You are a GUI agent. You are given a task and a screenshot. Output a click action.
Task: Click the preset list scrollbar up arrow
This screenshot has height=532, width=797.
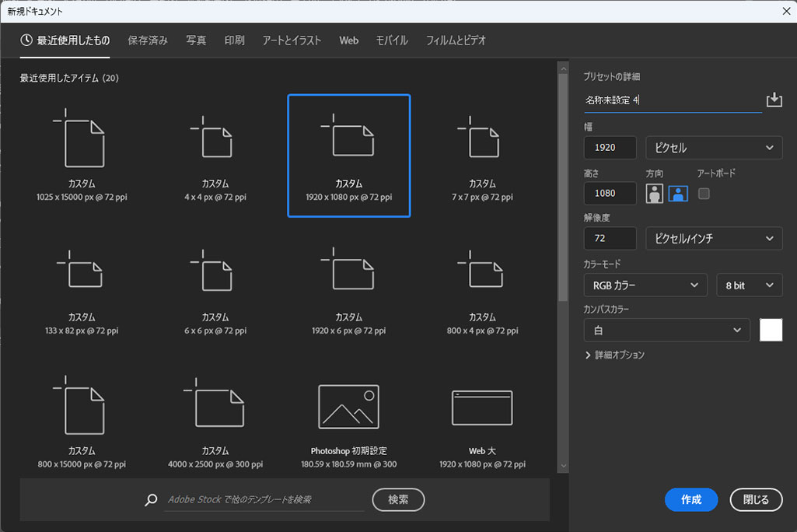(x=563, y=68)
